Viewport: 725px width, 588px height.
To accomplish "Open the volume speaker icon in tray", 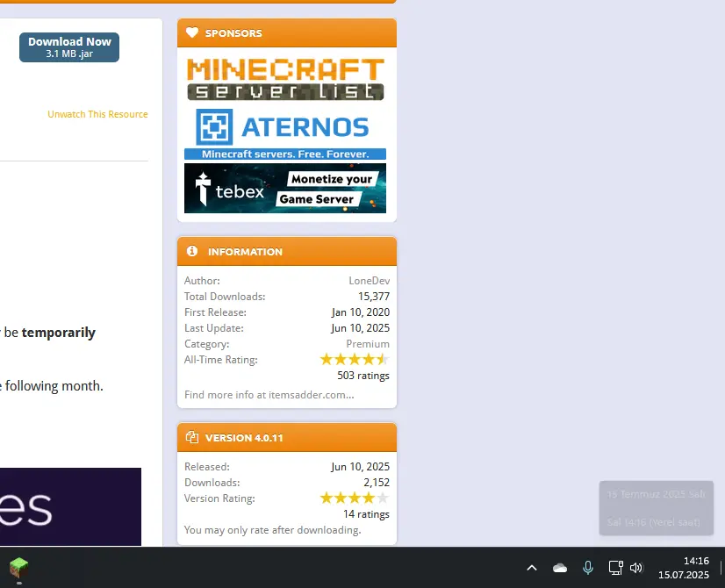I will click(636, 567).
